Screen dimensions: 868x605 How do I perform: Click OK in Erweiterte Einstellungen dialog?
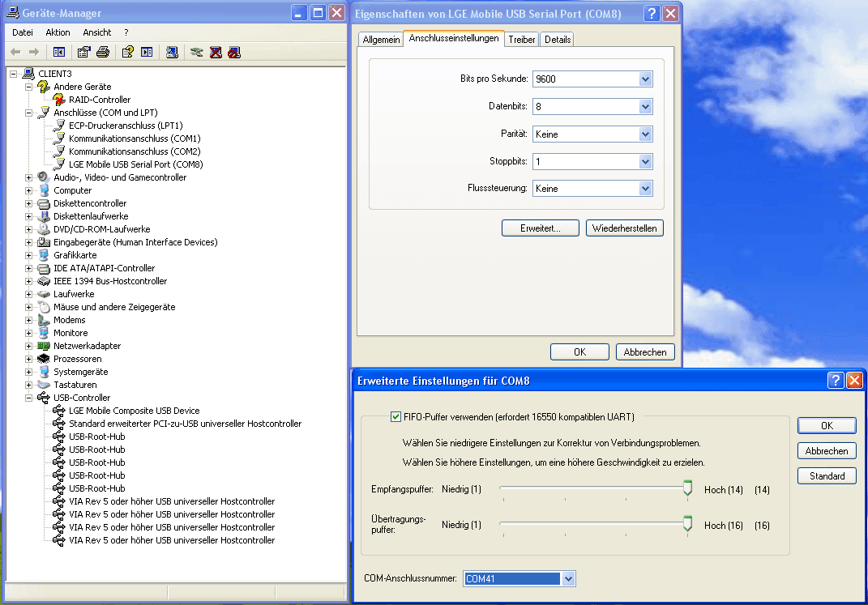click(827, 426)
